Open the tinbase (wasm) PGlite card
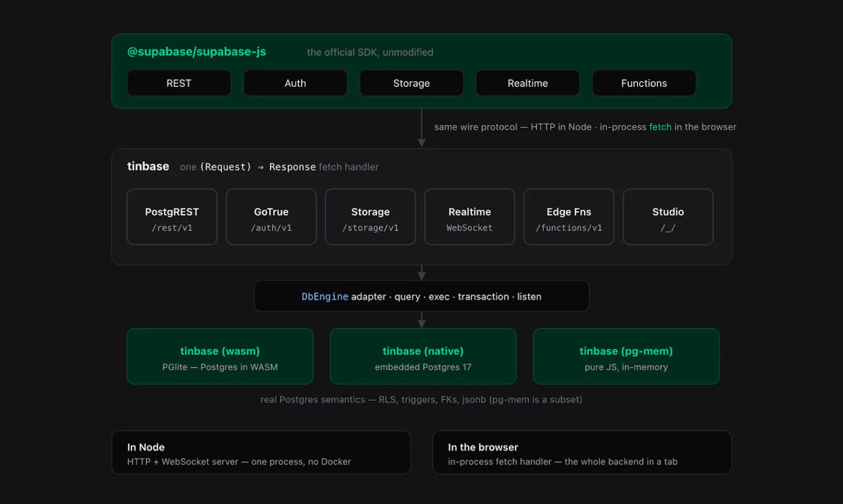The height and width of the screenshot is (504, 843). pyautogui.click(x=220, y=357)
